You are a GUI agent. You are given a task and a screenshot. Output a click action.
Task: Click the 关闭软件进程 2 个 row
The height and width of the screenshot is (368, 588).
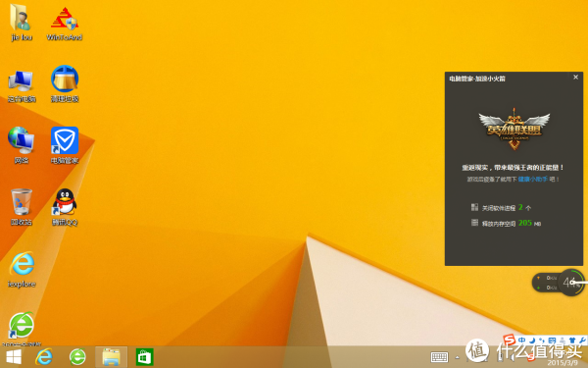tap(501, 207)
